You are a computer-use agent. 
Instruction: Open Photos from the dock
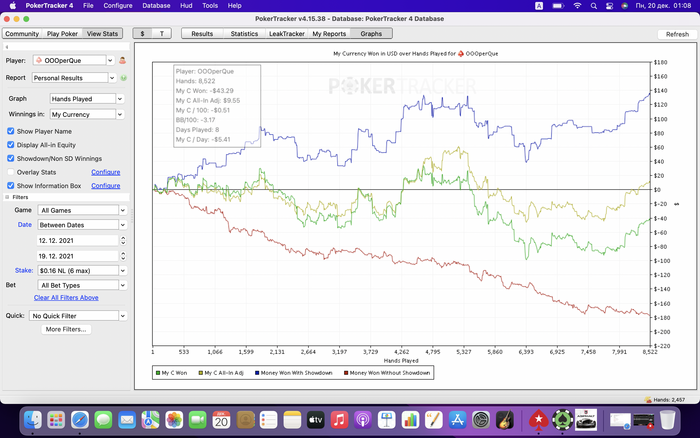click(174, 420)
